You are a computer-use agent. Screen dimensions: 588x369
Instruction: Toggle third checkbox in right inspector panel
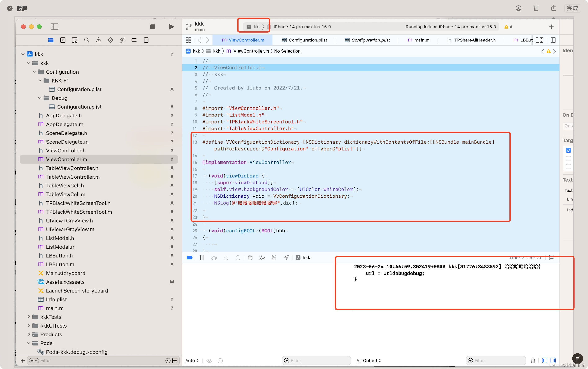tap(569, 166)
